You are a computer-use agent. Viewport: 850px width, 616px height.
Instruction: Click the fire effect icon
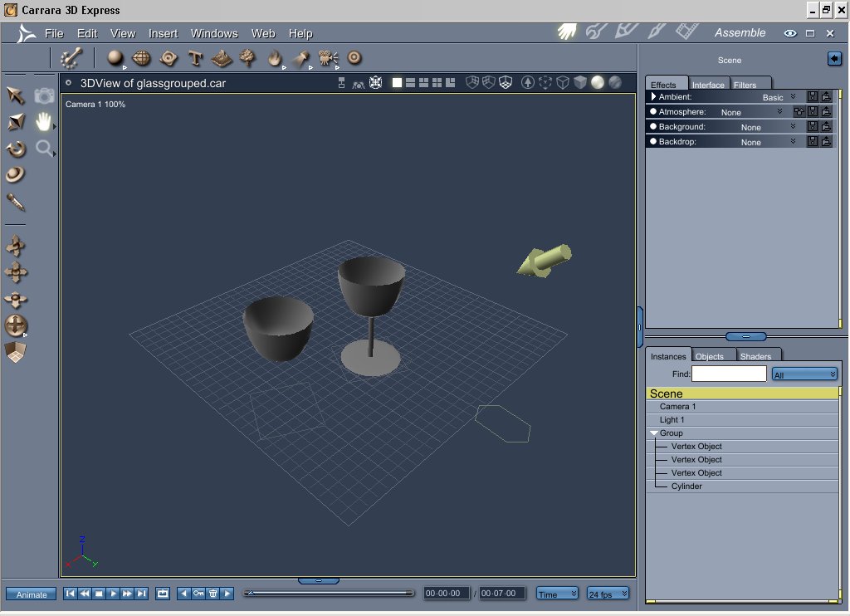[x=275, y=58]
